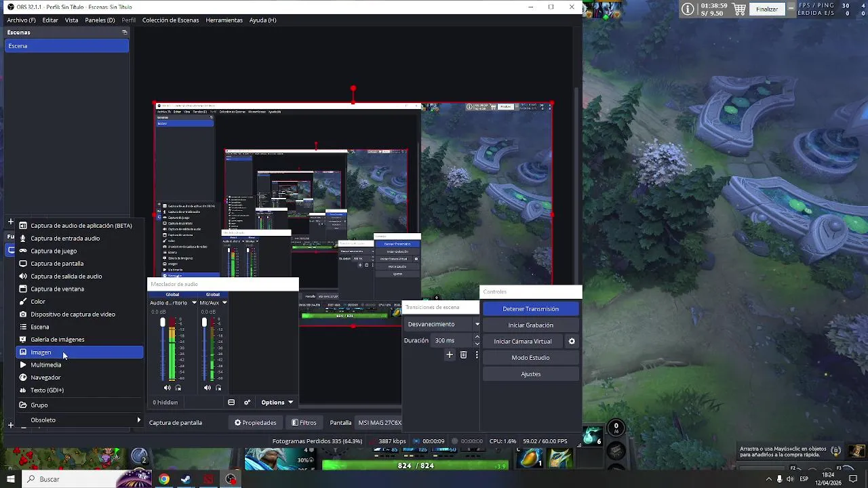The height and width of the screenshot is (488, 868).
Task: Switch the audio mixer layout icon
Action: click(x=231, y=403)
